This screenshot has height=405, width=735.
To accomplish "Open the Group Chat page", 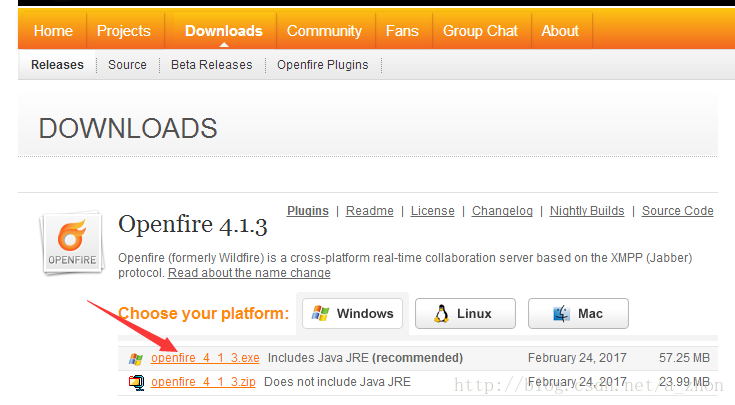I will point(480,31).
